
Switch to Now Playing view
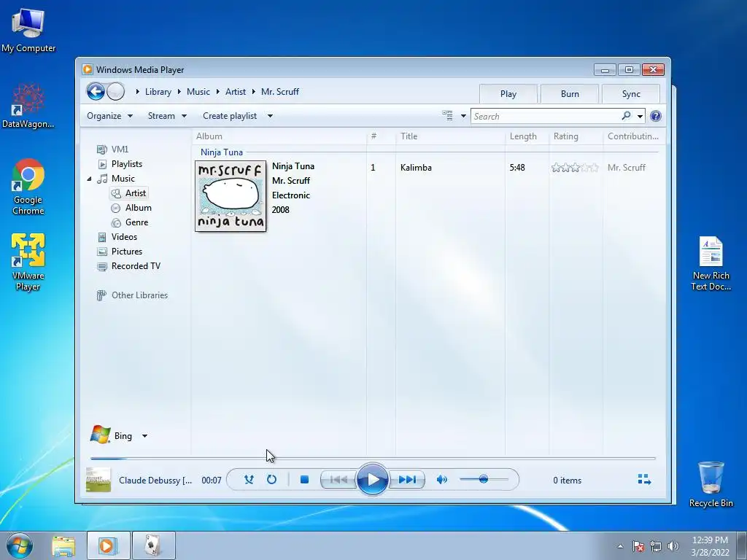click(x=644, y=480)
